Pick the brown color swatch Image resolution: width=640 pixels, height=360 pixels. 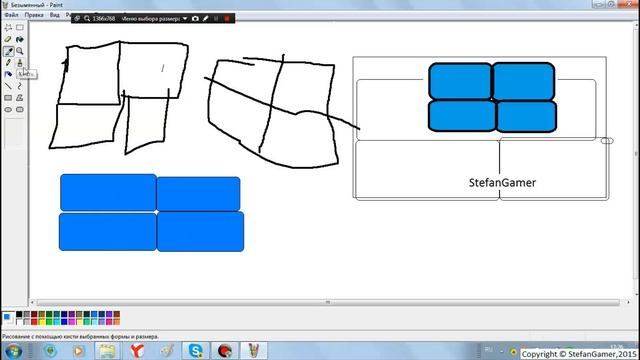[x=117, y=314]
